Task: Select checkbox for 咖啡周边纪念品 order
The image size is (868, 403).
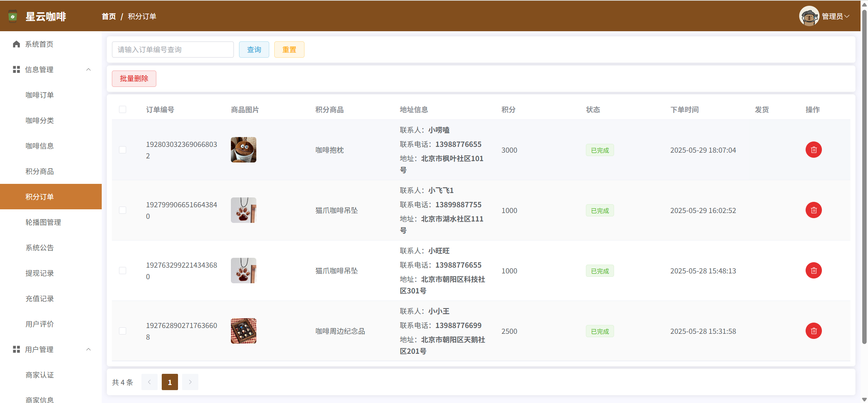Action: point(123,331)
